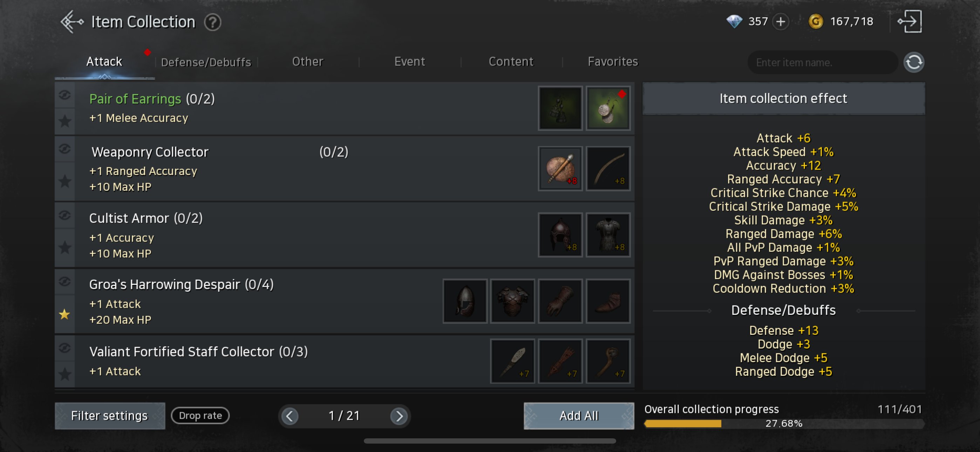Toggle visibility eye for Pair of Earrings
980x452 pixels.
pyautogui.click(x=65, y=95)
